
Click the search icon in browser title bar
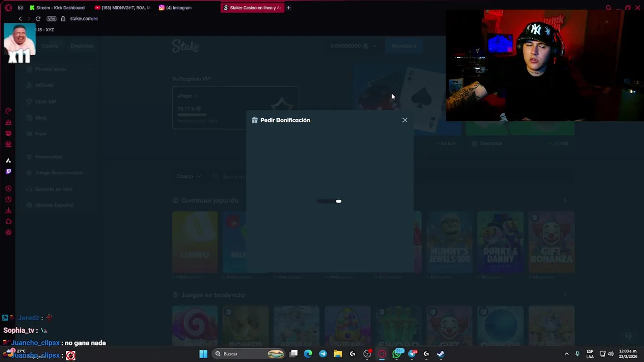pos(608,8)
